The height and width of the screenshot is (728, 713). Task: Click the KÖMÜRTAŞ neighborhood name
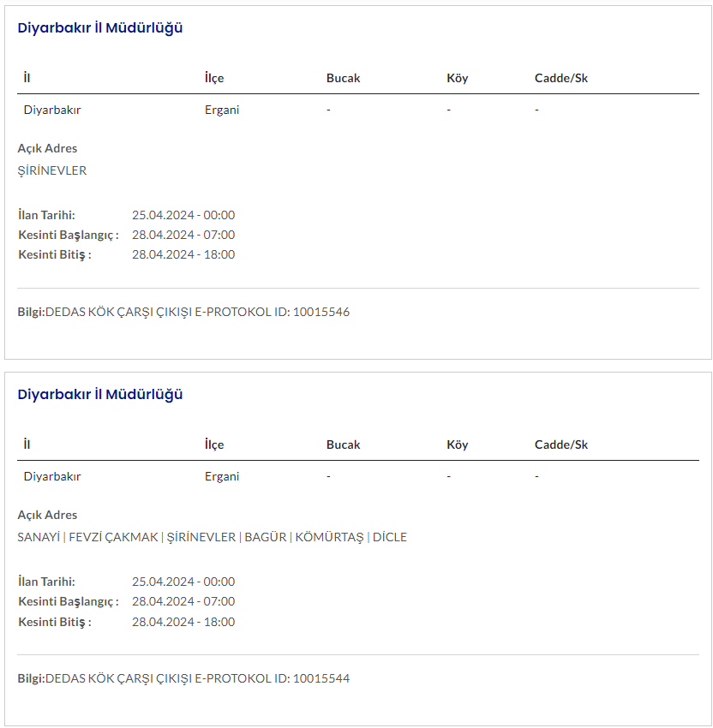pyautogui.click(x=329, y=537)
